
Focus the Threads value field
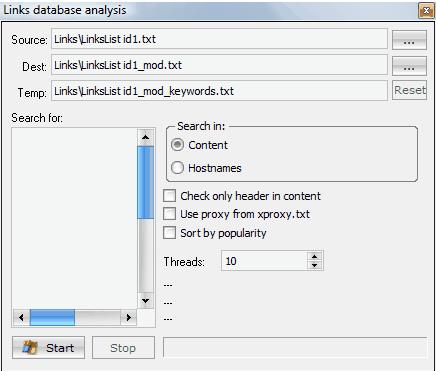coord(264,261)
